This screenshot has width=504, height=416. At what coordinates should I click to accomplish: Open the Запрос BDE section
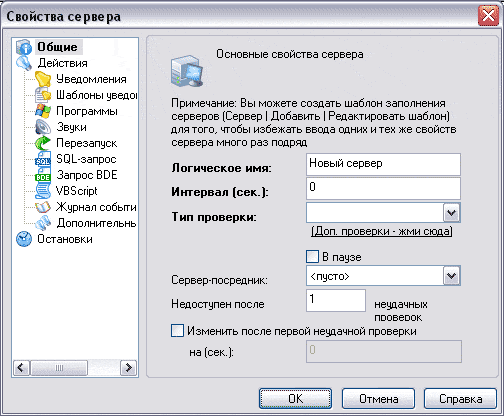[87, 175]
